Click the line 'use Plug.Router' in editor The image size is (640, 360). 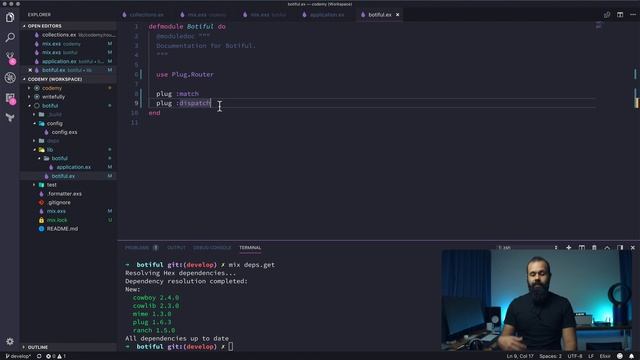[185, 75]
